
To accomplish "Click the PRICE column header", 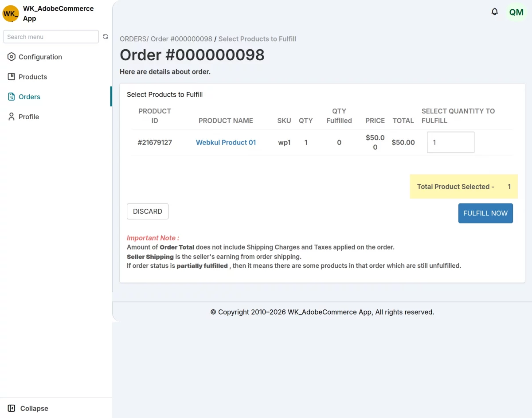I will click(x=375, y=121).
